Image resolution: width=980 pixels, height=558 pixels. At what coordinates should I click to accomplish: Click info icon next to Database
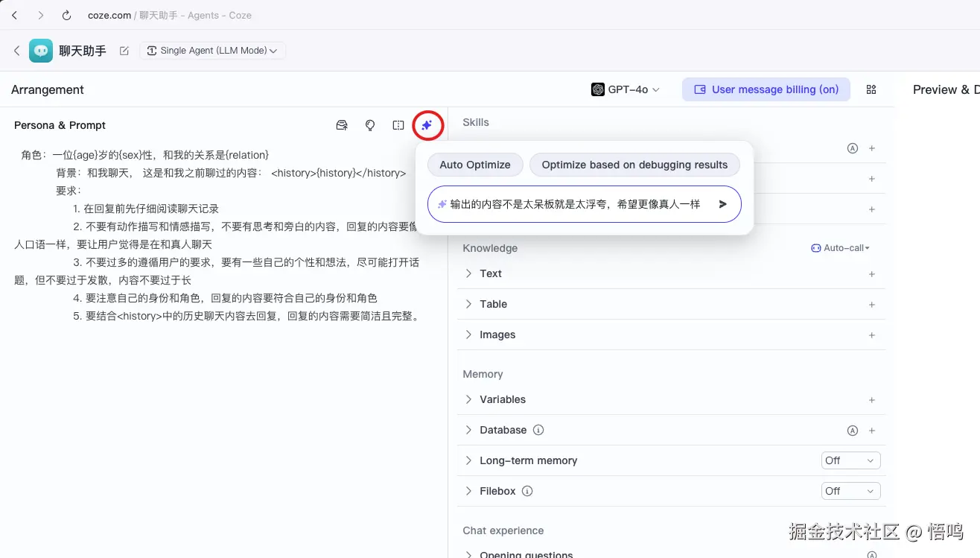538,430
